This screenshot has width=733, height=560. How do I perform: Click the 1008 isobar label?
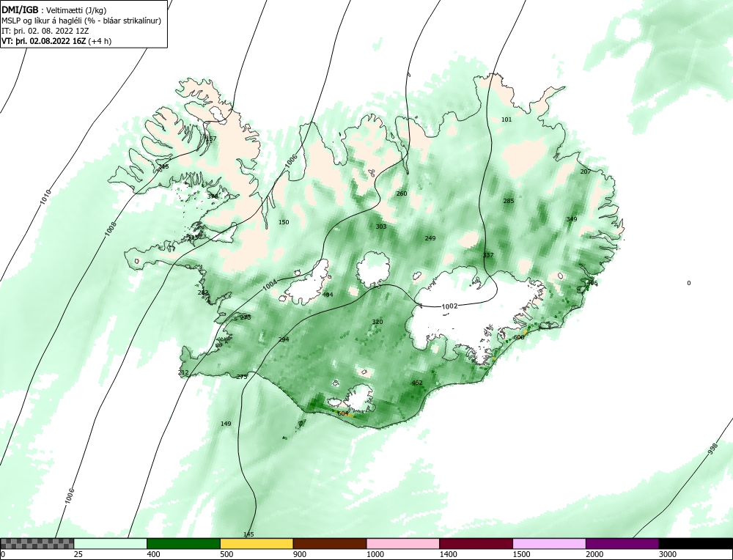click(x=111, y=229)
